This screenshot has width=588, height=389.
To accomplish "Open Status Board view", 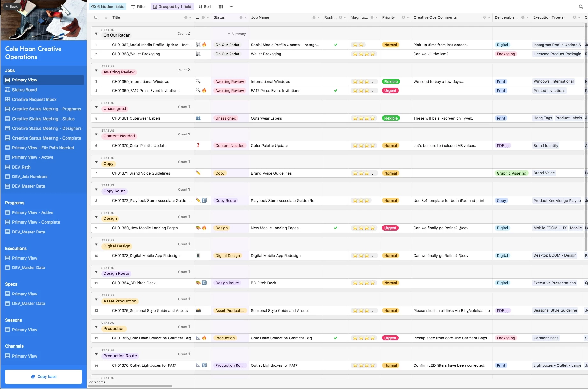I will coord(24,90).
